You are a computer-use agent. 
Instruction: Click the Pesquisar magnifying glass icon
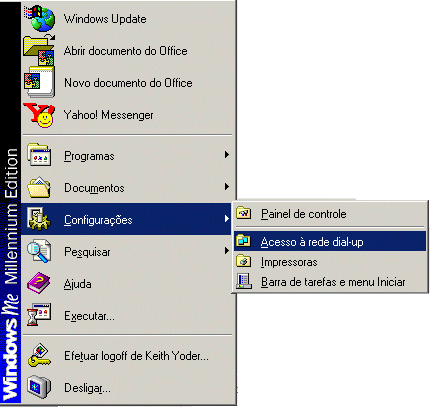tap(39, 252)
